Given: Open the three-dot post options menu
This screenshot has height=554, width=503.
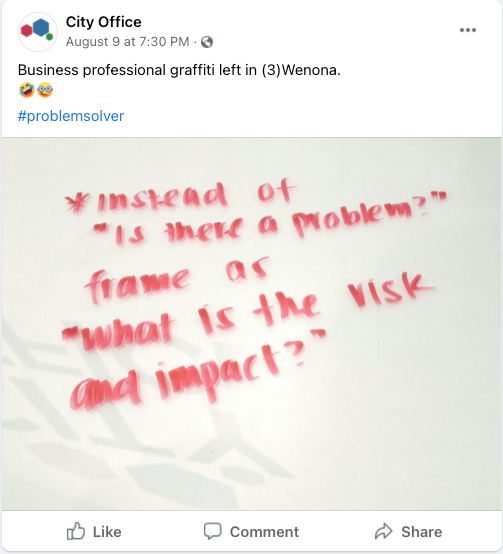Looking at the screenshot, I should click(468, 30).
